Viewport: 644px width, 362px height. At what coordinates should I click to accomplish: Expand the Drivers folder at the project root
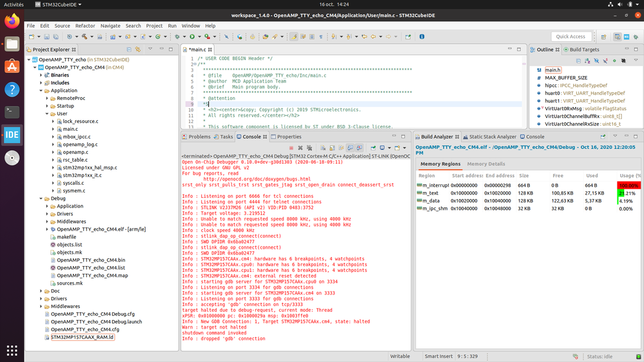pos(42,299)
